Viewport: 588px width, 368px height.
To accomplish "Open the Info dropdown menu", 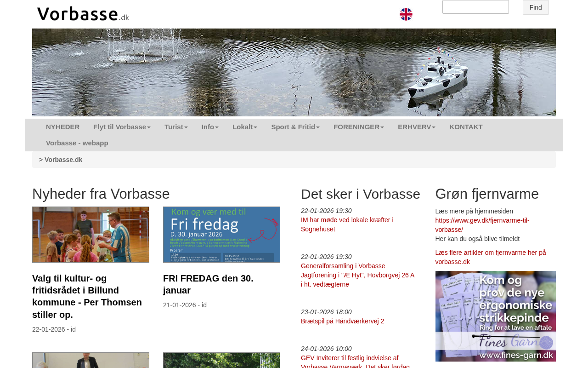I will tap(210, 127).
